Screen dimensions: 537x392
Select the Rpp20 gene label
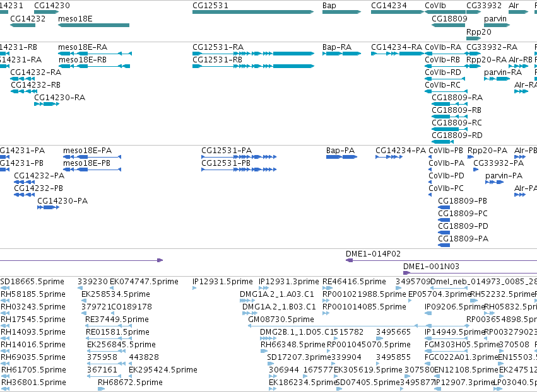click(478, 32)
